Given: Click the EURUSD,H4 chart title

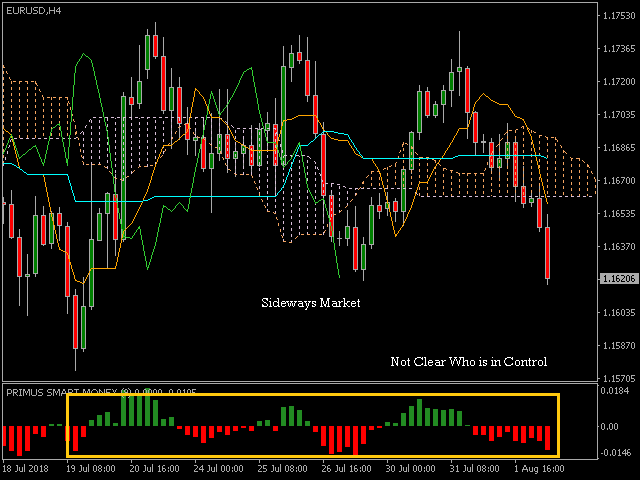Looking at the screenshot, I should pyautogui.click(x=33, y=11).
